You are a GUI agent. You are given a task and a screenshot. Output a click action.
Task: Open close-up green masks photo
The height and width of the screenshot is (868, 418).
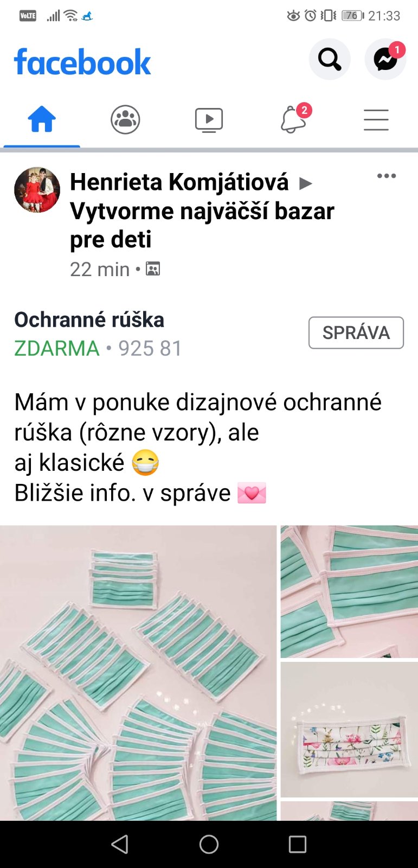coord(349,591)
